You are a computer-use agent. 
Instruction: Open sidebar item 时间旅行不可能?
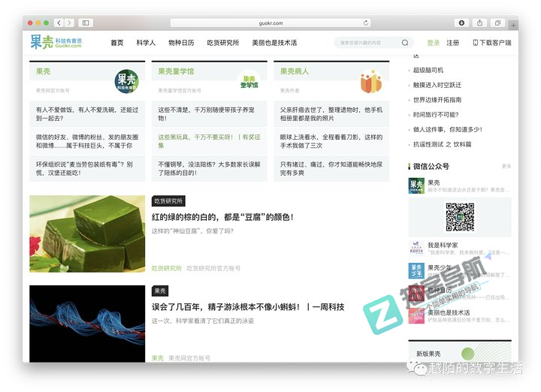click(436, 115)
